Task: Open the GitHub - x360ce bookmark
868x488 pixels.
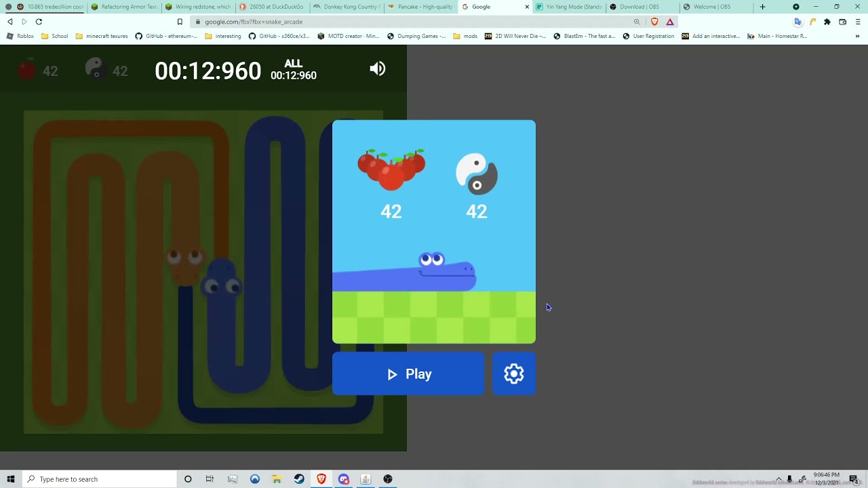Action: (279, 36)
